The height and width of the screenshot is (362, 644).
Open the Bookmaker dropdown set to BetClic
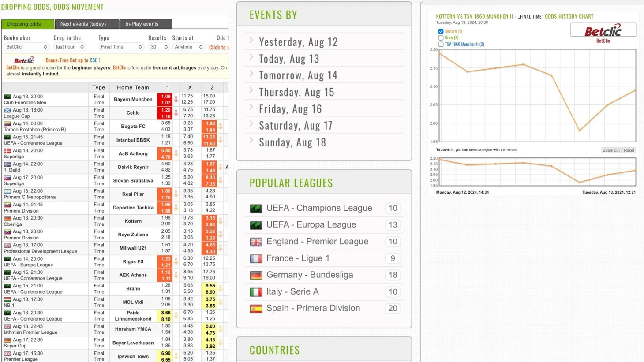[x=26, y=47]
